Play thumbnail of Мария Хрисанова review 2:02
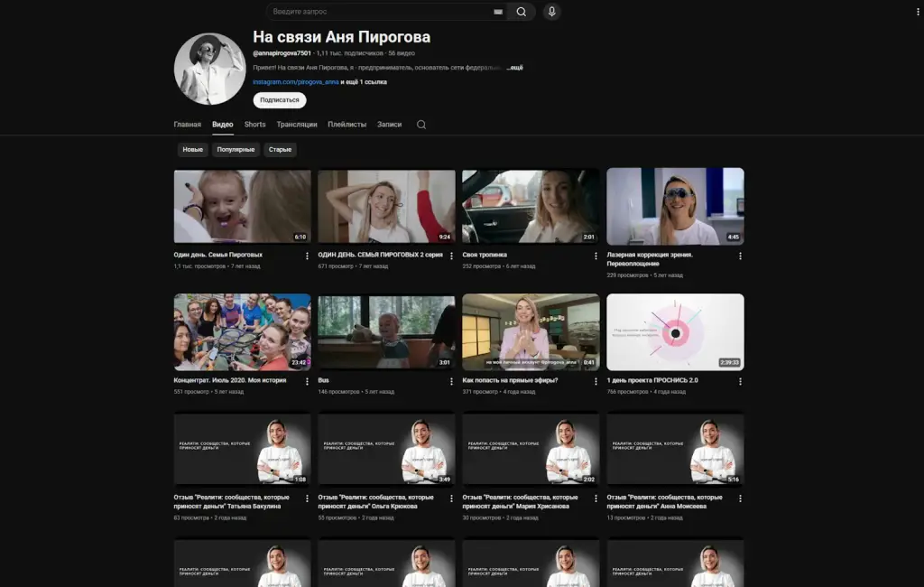Image resolution: width=924 pixels, height=587 pixels. (x=531, y=450)
